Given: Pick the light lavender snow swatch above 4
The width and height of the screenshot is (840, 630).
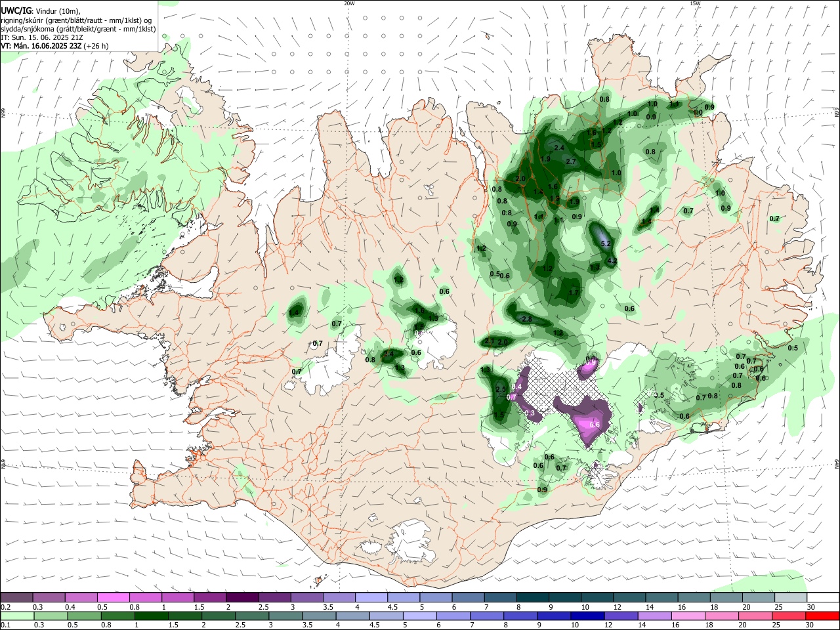Looking at the screenshot, I should tap(371, 597).
